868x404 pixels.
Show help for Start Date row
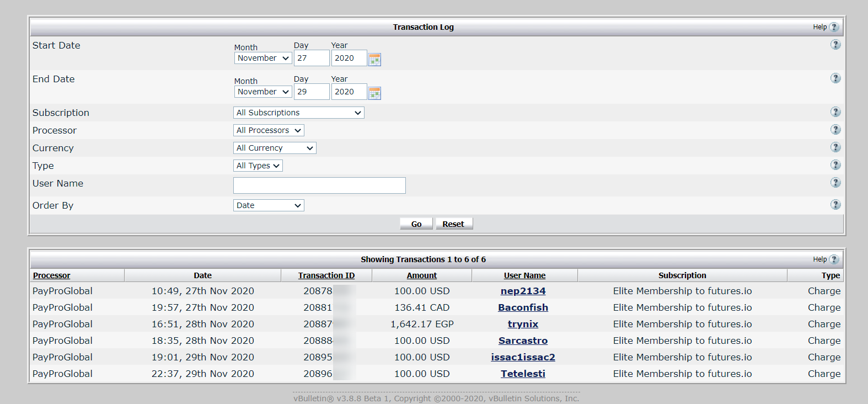click(x=835, y=45)
